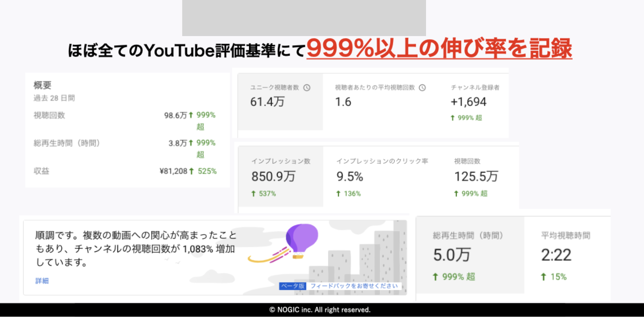
Task: Select the ユニーク視聴者数 61.4万 tab
Action: point(281,102)
